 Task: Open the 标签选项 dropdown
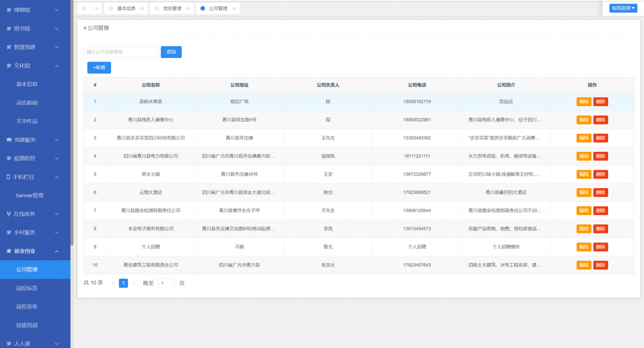[x=623, y=8]
